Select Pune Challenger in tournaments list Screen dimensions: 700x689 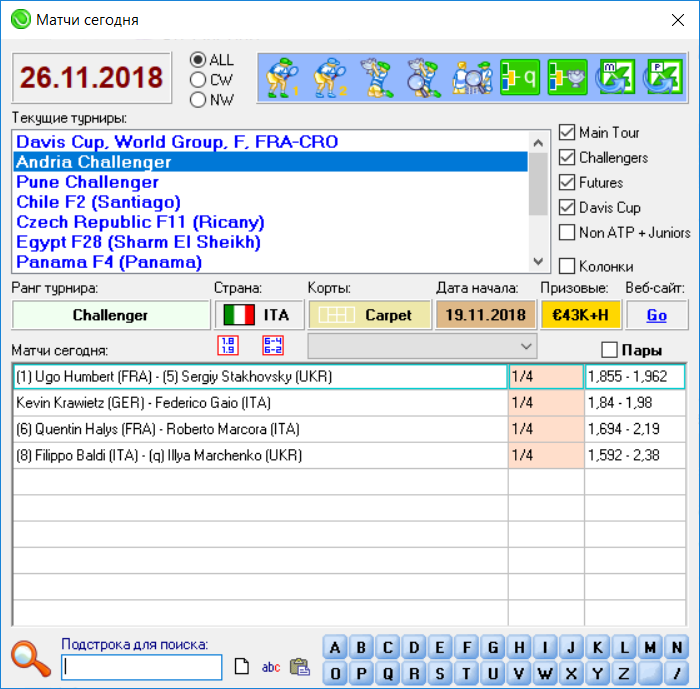87,182
